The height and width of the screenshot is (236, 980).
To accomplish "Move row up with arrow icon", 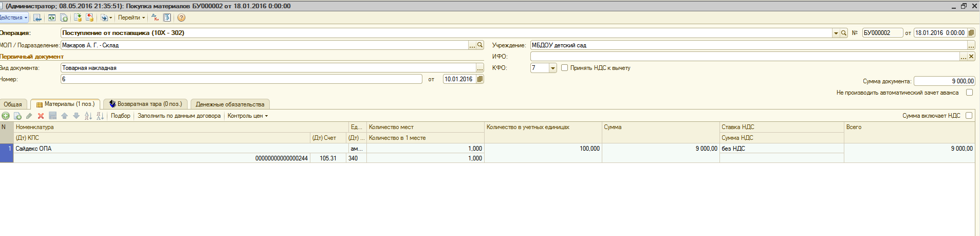I will (64, 116).
